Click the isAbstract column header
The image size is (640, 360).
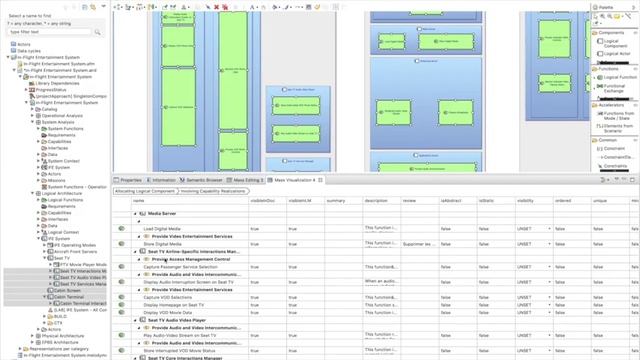point(458,200)
